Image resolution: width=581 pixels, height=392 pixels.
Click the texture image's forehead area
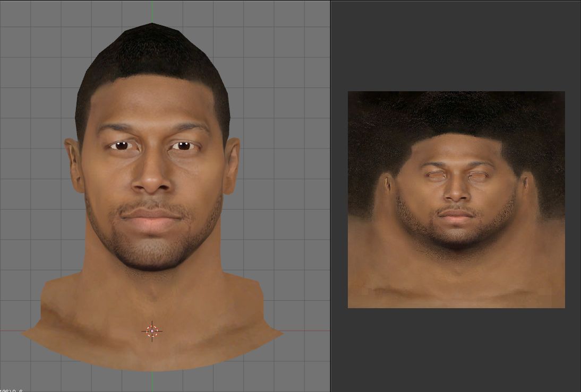[456, 151]
